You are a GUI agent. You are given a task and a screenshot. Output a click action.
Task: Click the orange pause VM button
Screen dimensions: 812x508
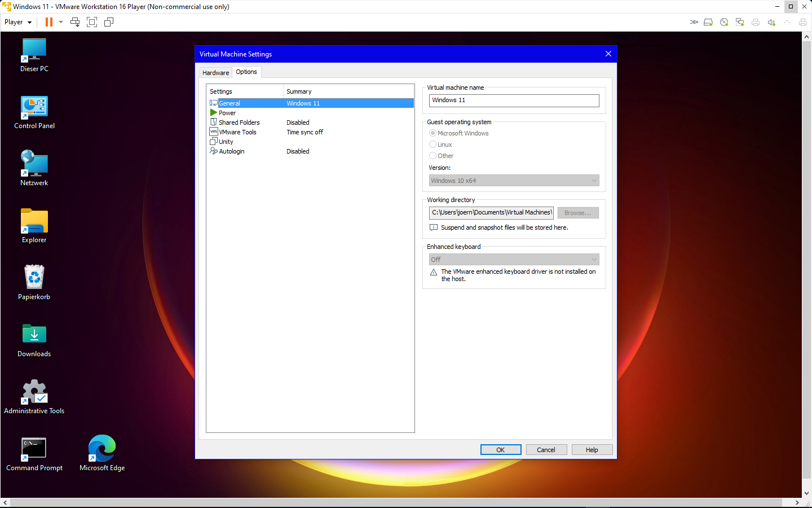49,22
